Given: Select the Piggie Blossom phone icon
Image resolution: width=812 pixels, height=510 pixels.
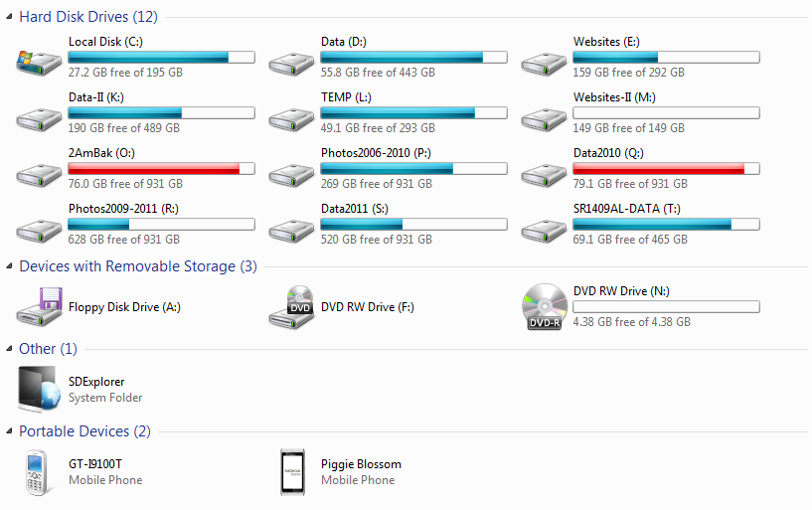Looking at the screenshot, I should 291,471.
